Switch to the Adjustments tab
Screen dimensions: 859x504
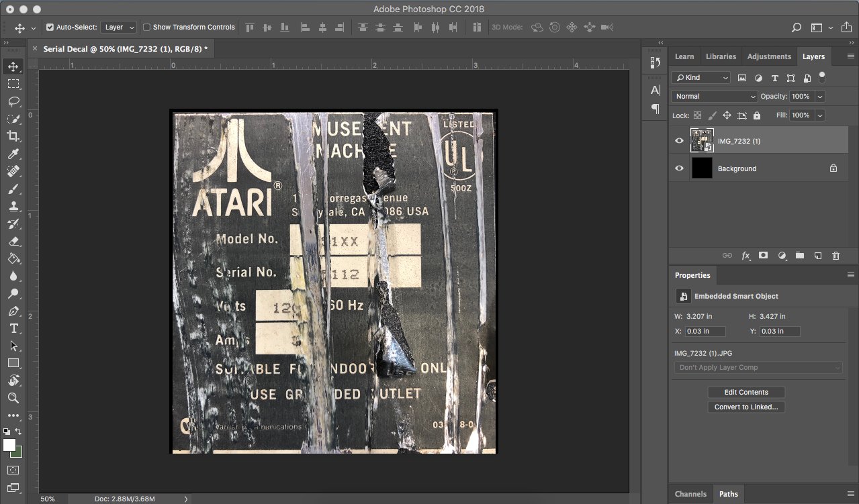click(769, 56)
